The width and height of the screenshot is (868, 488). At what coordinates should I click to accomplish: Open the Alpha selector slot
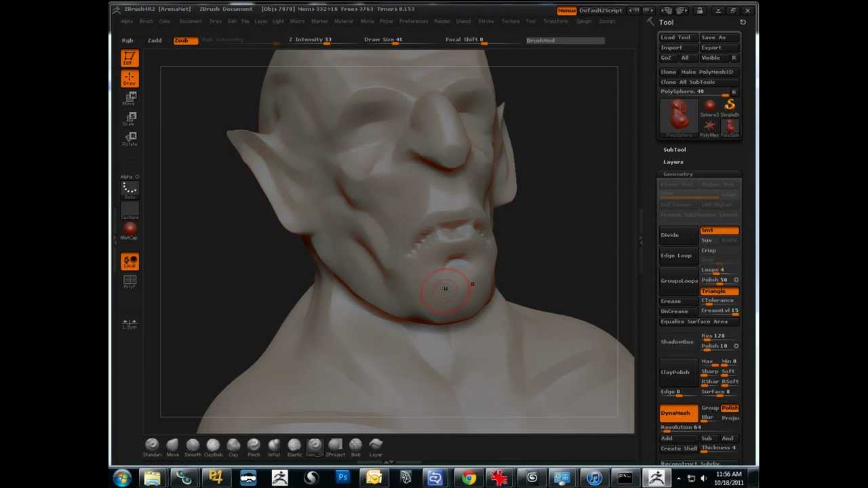130,177
